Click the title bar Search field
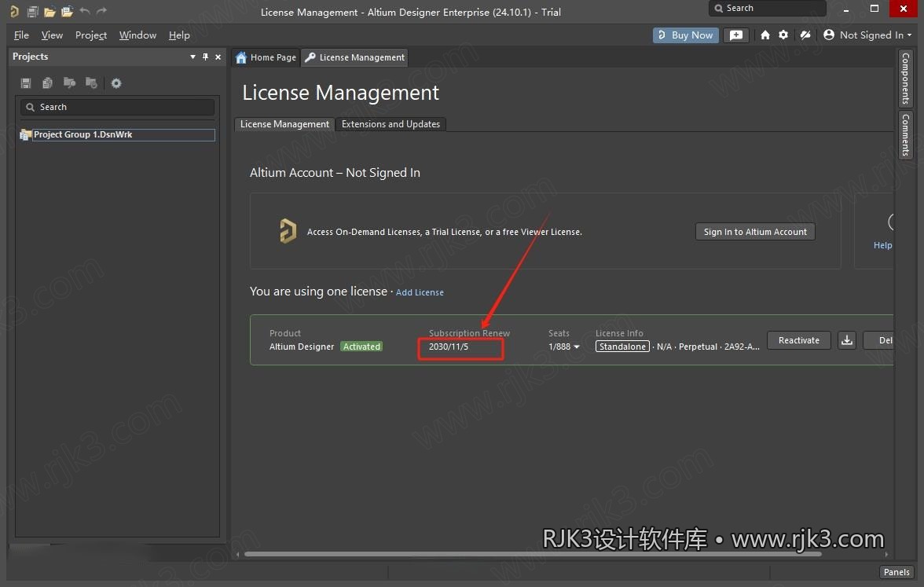Viewport: 924px width, 587px height. point(767,8)
